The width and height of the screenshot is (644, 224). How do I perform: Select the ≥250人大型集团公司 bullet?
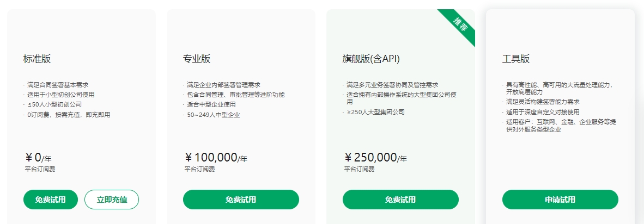375,112
